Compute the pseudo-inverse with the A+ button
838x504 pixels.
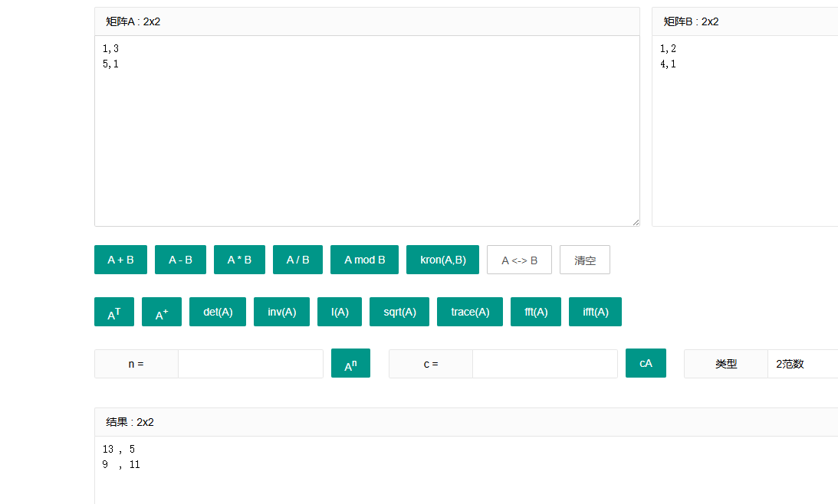point(162,312)
